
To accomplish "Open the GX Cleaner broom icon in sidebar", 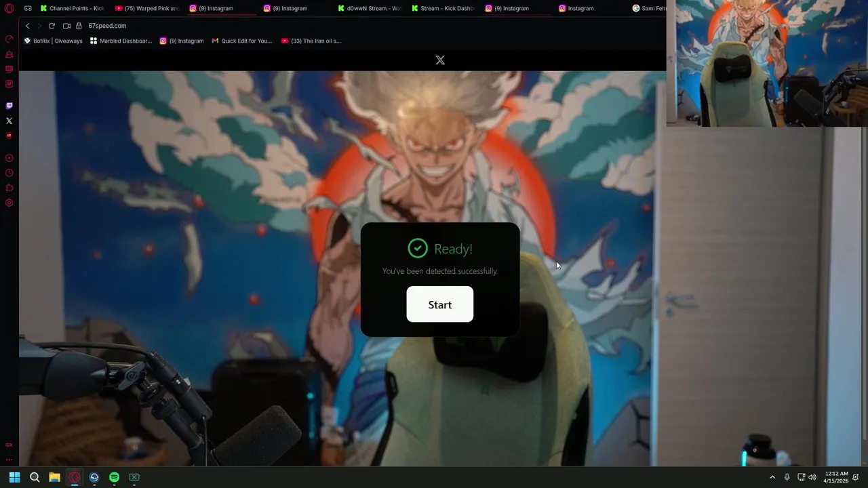I will [9, 54].
